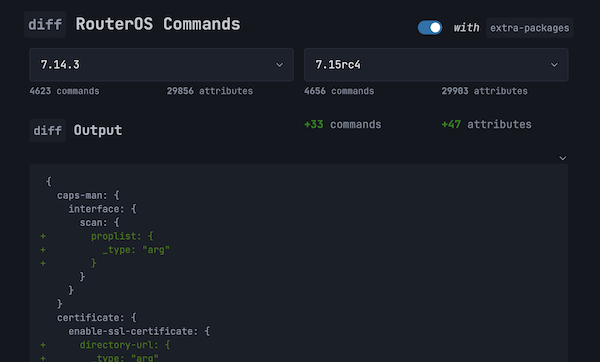Image resolution: width=600 pixels, height=362 pixels.
Task: Click the +33 commands summary
Action: tap(342, 124)
